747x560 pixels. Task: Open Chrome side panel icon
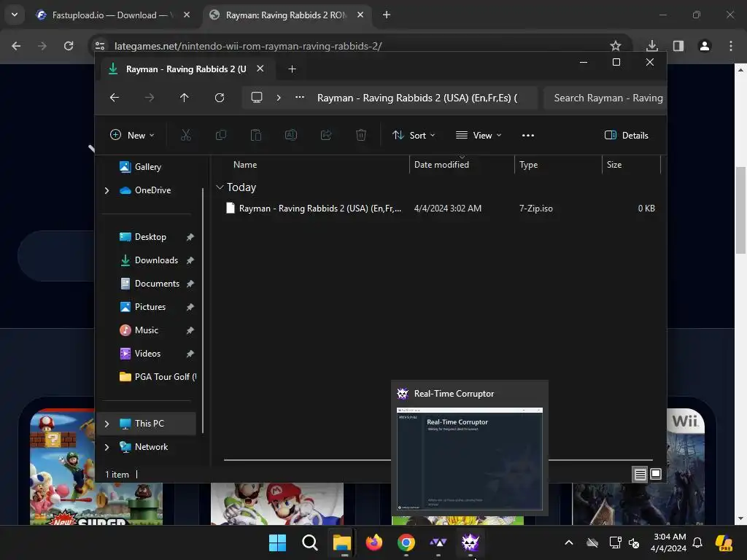[678, 46]
